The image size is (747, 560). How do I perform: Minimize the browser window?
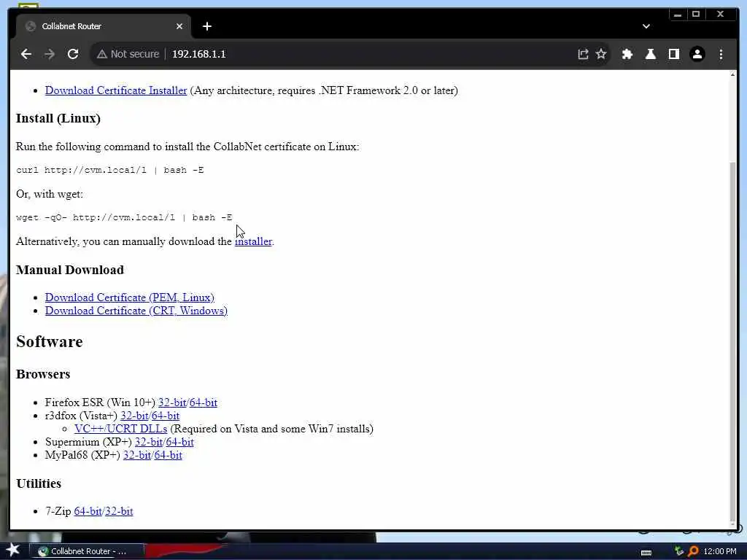(x=678, y=15)
